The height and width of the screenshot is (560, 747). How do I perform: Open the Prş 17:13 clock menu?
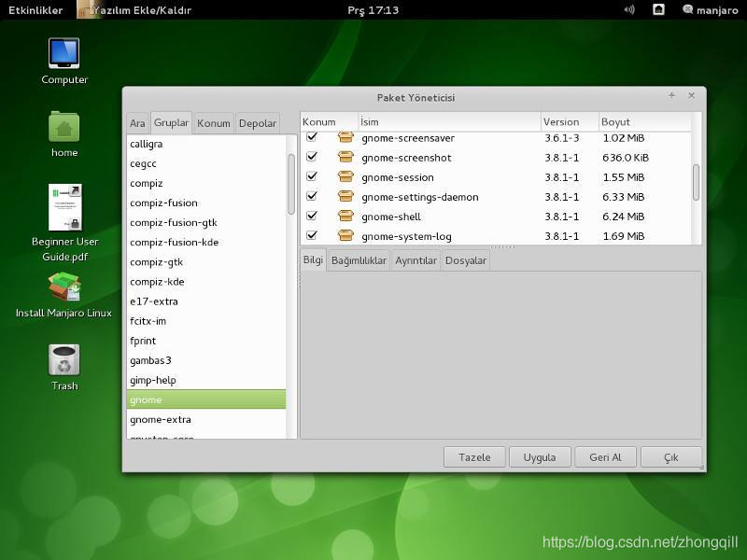click(373, 10)
